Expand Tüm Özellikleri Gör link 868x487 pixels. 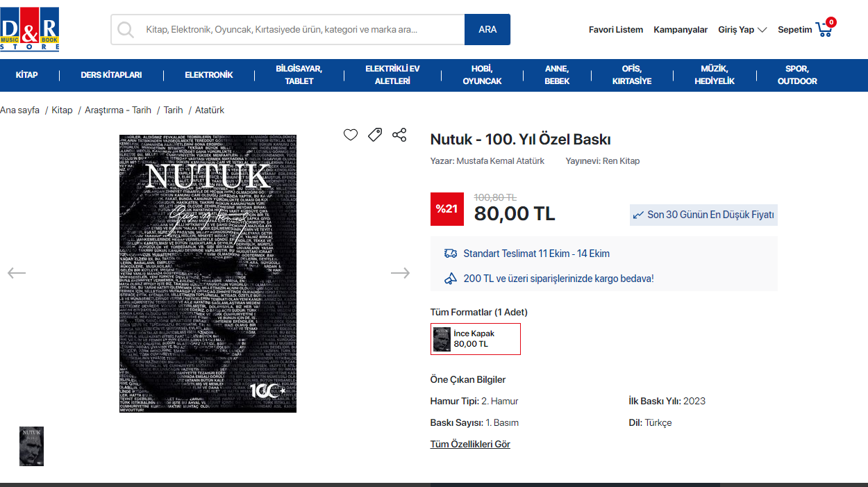click(470, 445)
